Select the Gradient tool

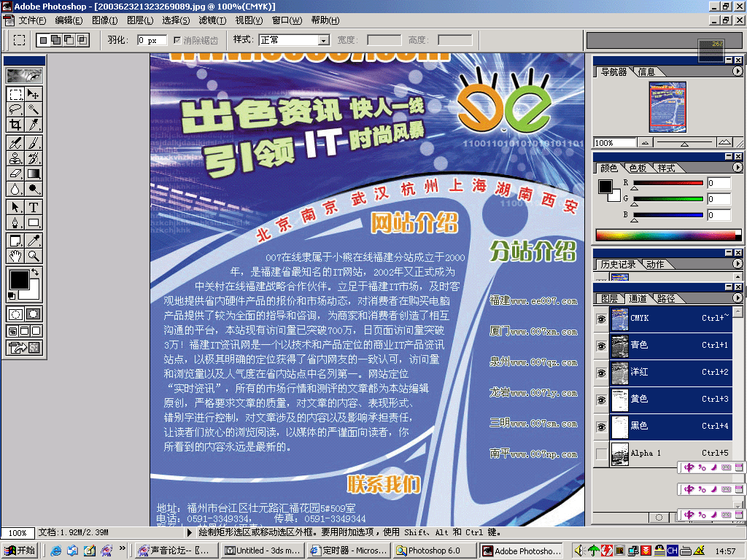click(34, 174)
